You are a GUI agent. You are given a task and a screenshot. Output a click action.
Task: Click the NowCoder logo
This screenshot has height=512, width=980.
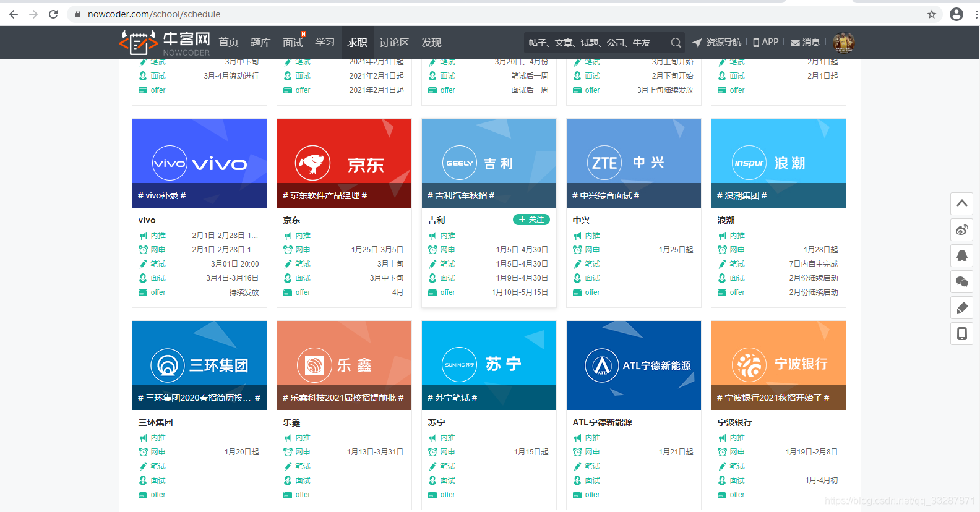tap(165, 43)
